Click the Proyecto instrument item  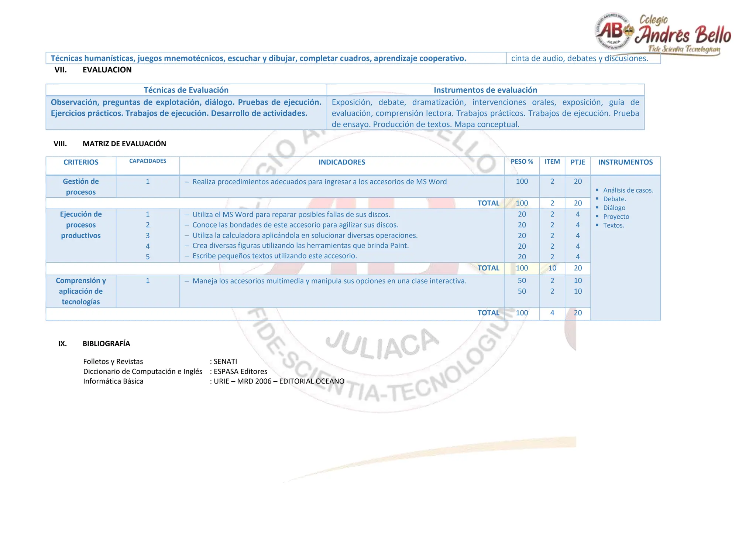click(x=616, y=217)
